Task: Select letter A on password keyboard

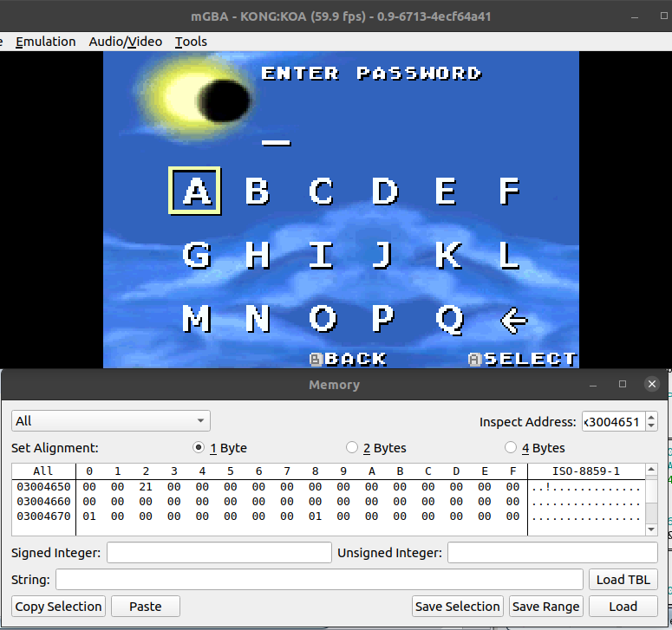Action: [x=195, y=191]
